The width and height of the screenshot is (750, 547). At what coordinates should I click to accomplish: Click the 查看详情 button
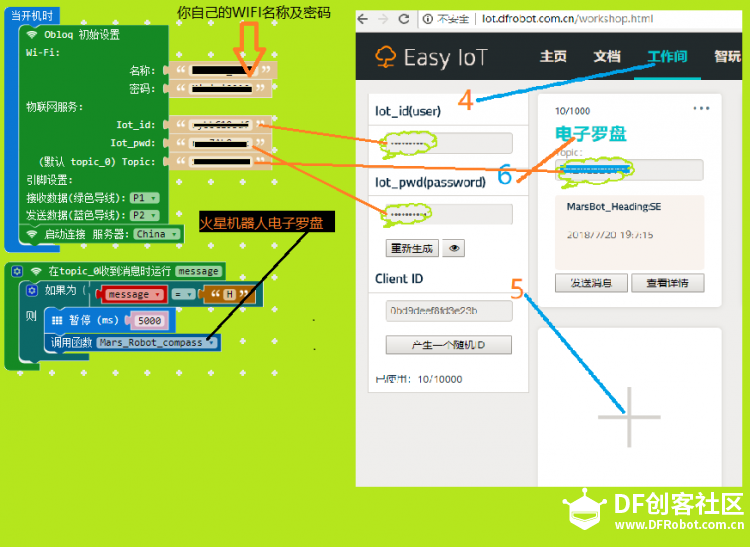click(667, 283)
